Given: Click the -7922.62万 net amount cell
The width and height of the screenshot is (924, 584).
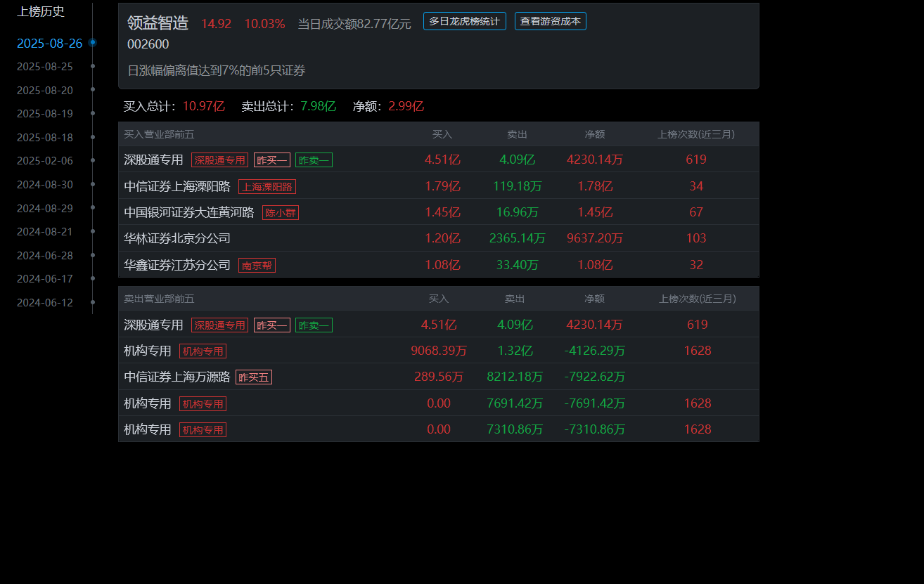Looking at the screenshot, I should click(595, 377).
